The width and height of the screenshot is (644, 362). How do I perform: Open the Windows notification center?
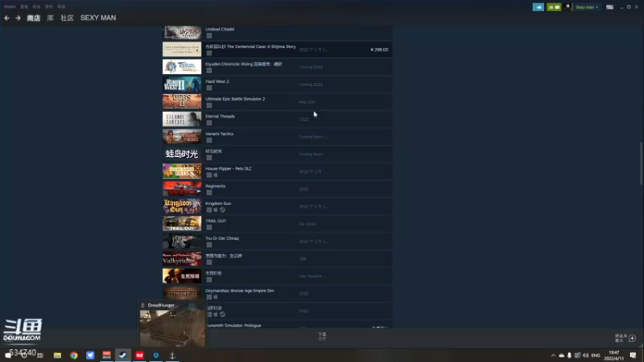634,356
